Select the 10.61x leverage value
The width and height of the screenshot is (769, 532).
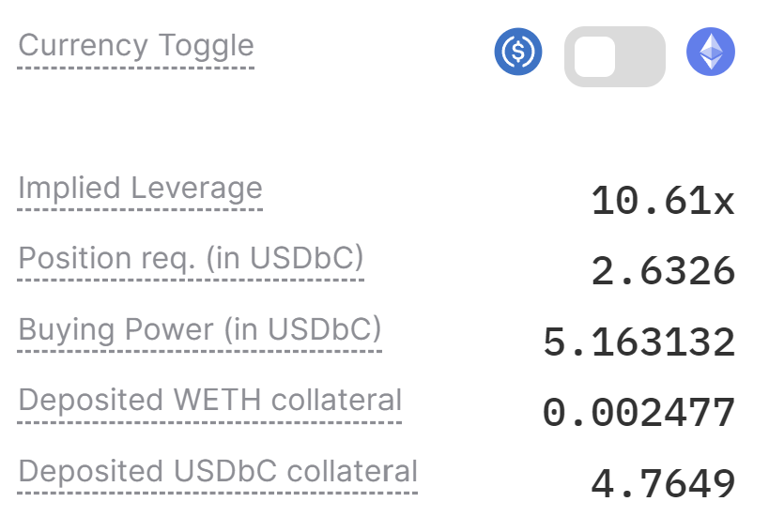(662, 201)
